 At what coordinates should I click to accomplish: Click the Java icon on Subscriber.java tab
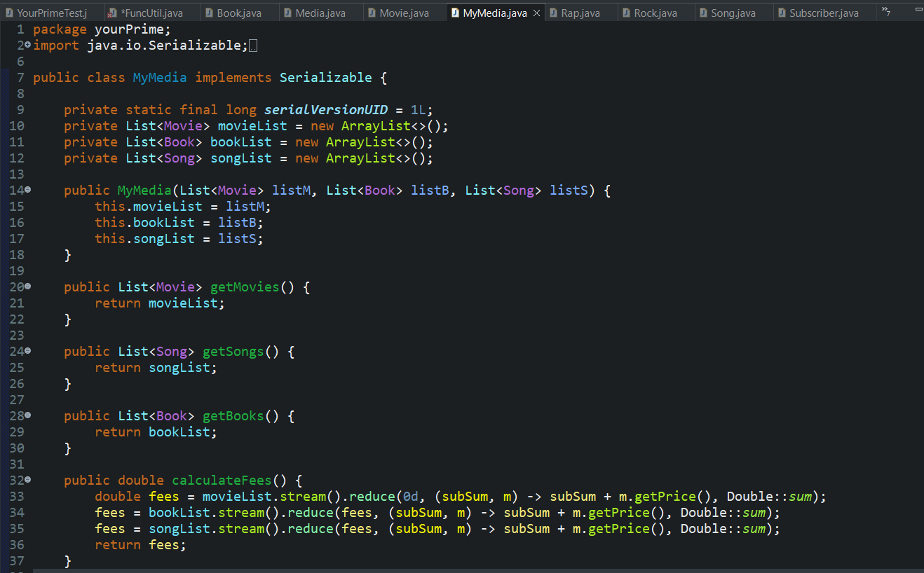pos(780,12)
